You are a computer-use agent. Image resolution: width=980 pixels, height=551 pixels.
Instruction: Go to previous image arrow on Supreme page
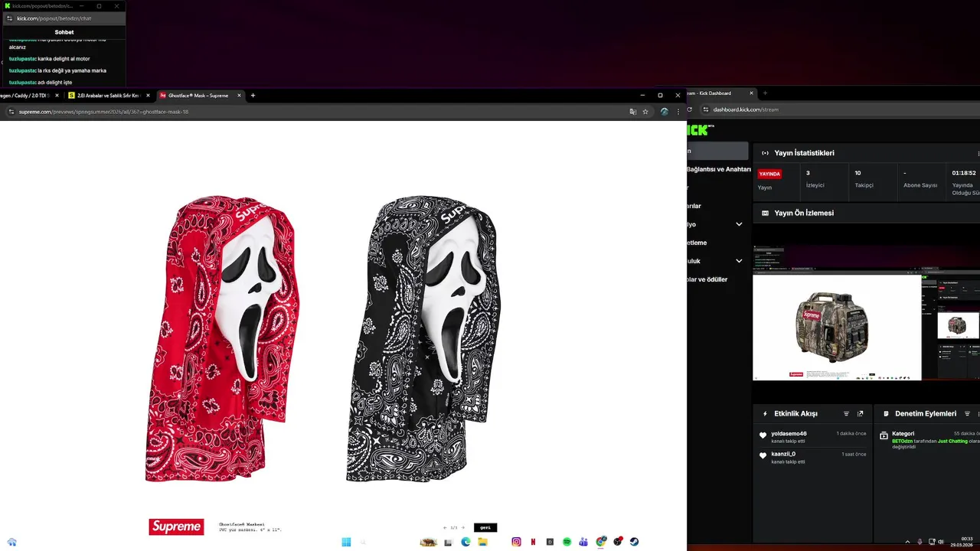tap(445, 527)
